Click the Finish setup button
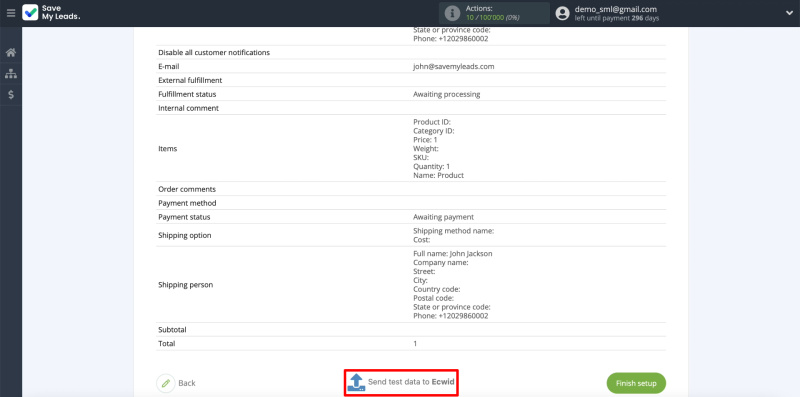This screenshot has width=800, height=397. pyautogui.click(x=636, y=383)
